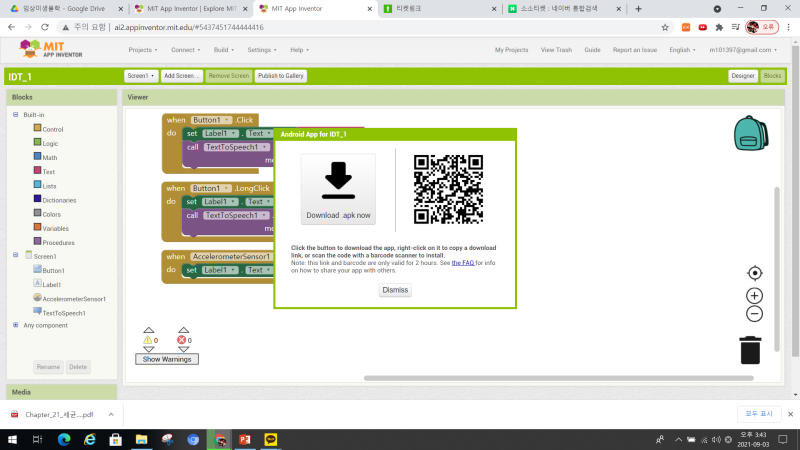The image size is (800, 450).
Task: Expand the Any component node
Action: tap(16, 325)
